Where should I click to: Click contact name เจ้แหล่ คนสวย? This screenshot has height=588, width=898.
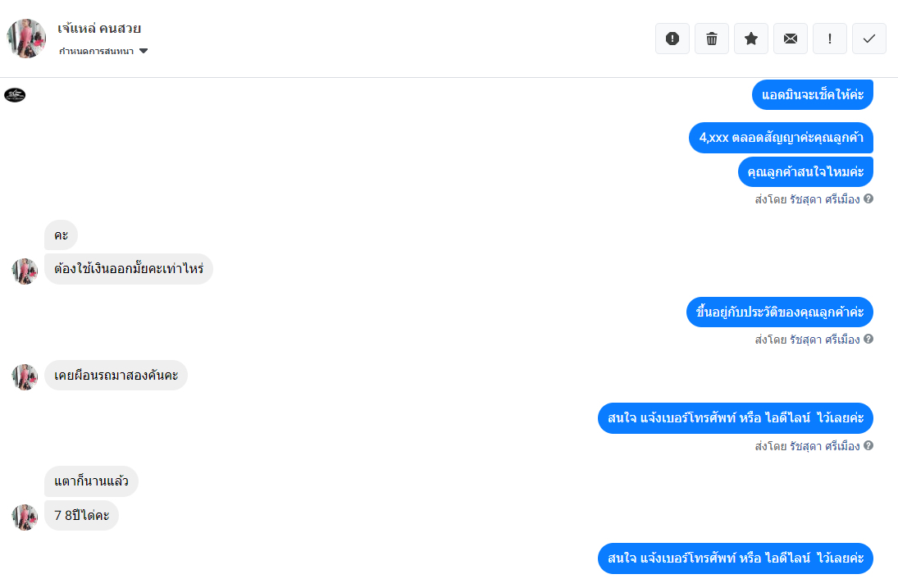(x=99, y=28)
